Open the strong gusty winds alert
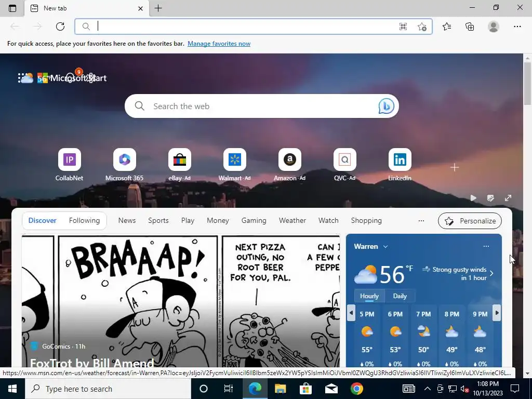This screenshot has width=532, height=399. pos(458,273)
